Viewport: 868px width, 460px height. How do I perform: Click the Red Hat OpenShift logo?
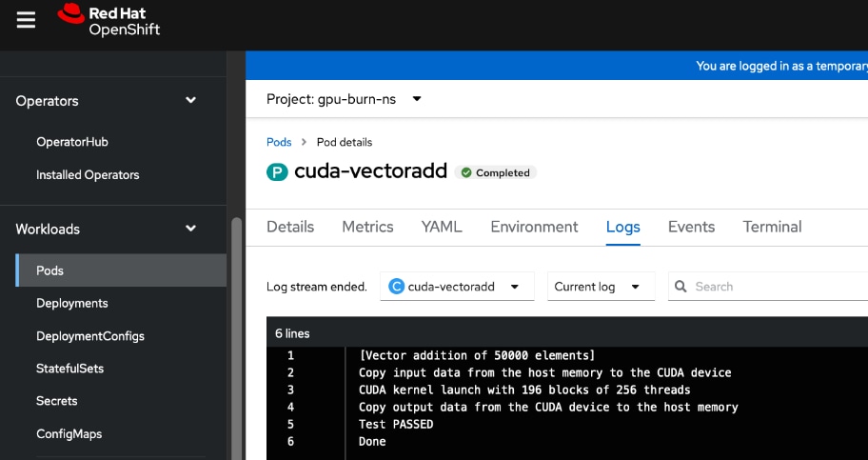click(x=109, y=21)
